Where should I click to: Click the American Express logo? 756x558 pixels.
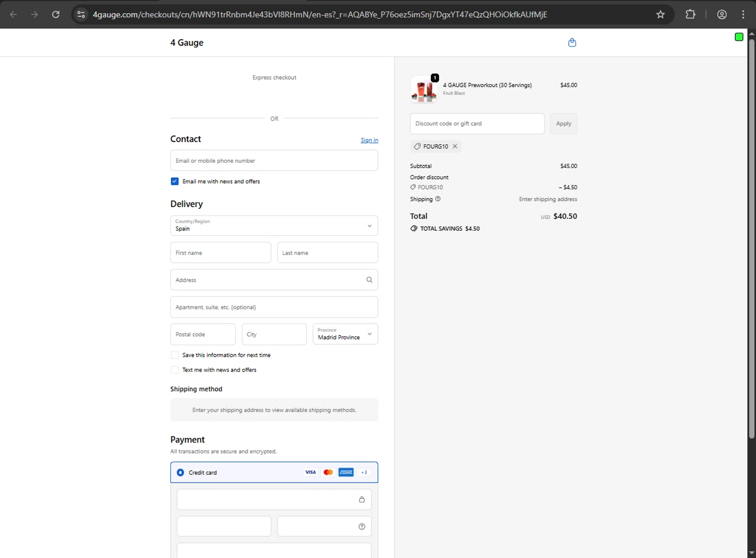coord(346,472)
